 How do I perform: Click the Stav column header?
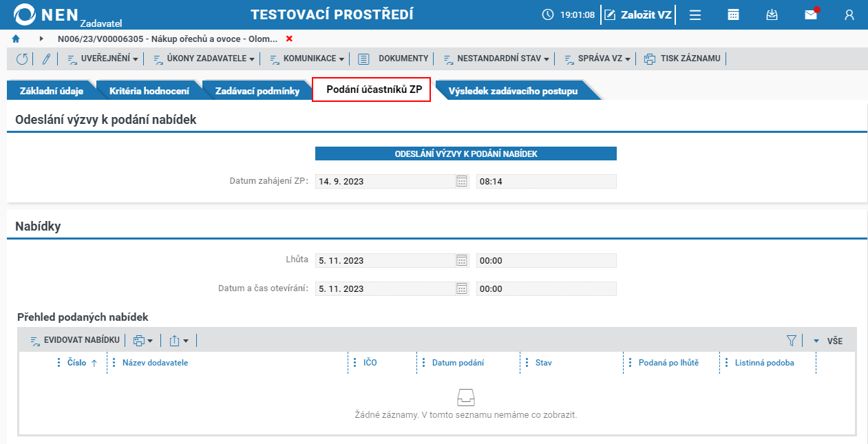point(543,363)
